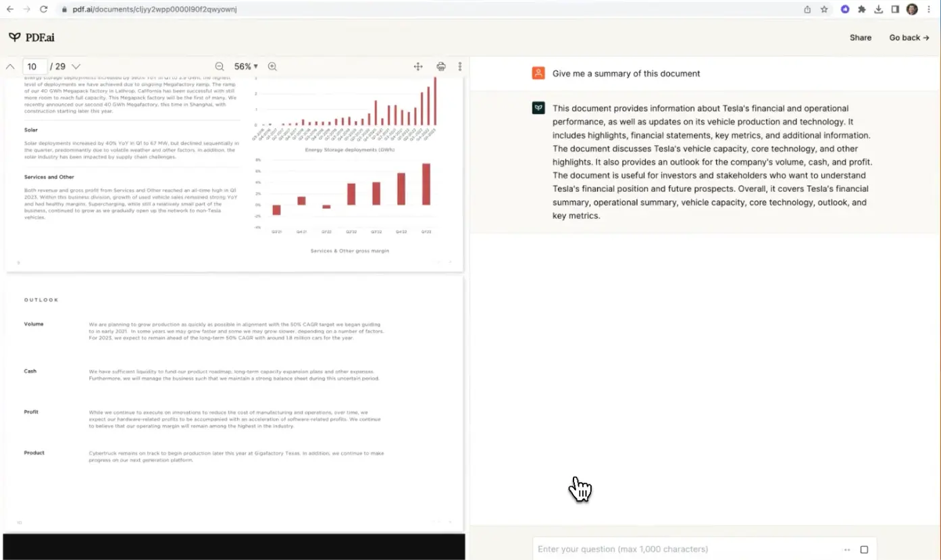The width and height of the screenshot is (941, 560).
Task: Click the user avatar next to the question
Action: point(538,72)
